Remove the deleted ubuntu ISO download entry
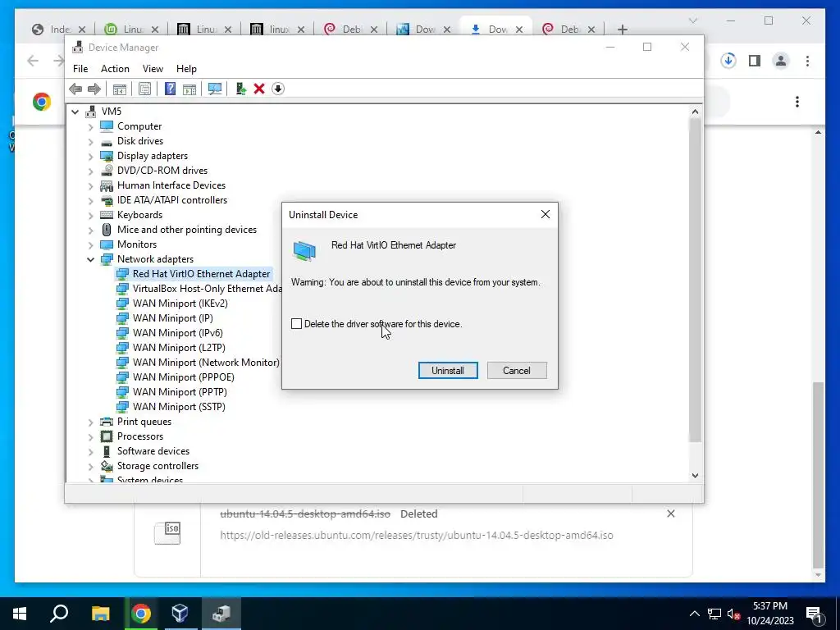 (671, 514)
